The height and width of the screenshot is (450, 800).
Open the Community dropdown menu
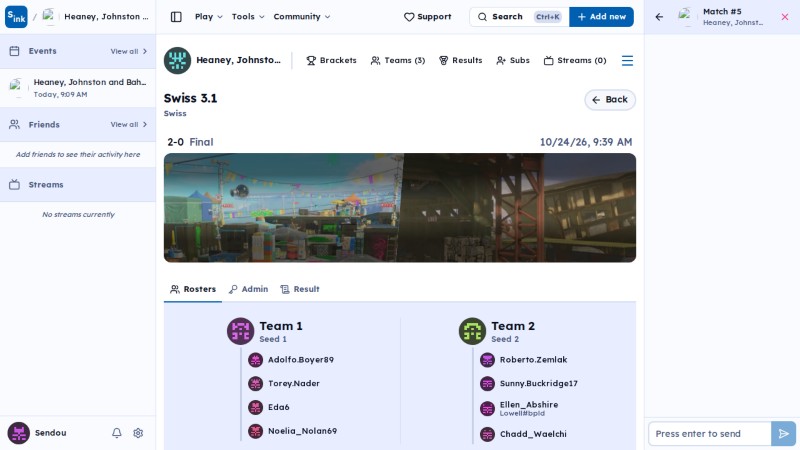302,17
